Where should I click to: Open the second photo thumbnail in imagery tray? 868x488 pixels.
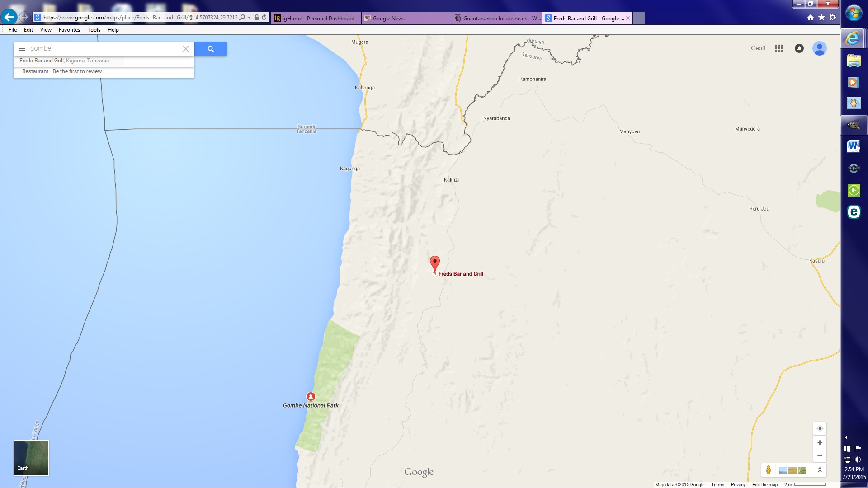click(792, 470)
